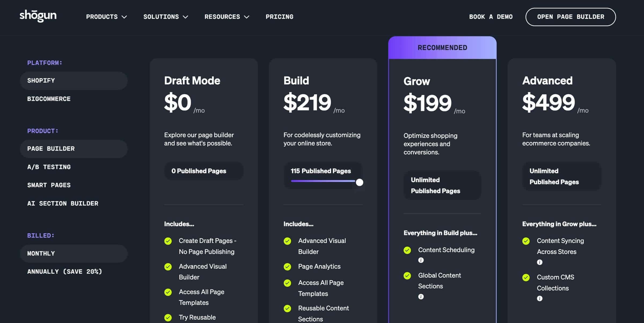Click checkmark beside Reusable Content Sections in Build

coord(287,308)
